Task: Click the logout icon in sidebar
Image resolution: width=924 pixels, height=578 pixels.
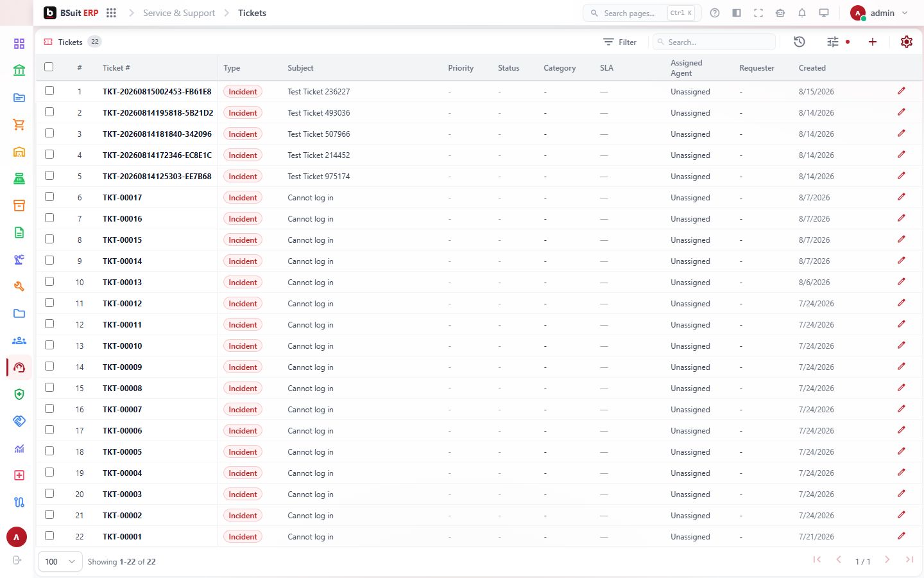Action: 17,560
